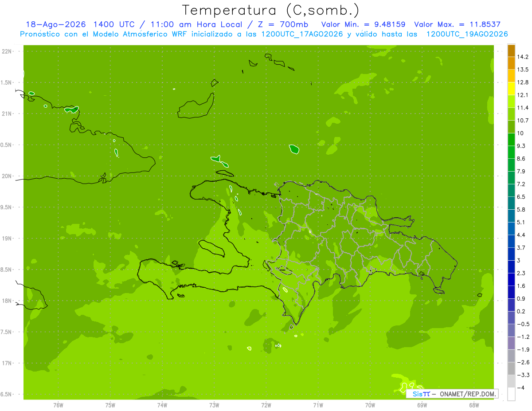Image resolution: width=532 pixels, height=411 pixels.
Task: Select the orange legend swatch between 13.5 and 14.2
Action: (x=511, y=63)
